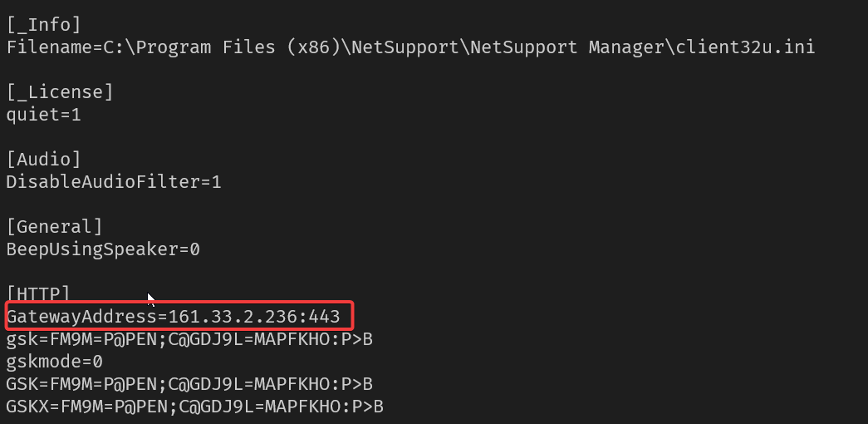This screenshot has width=868, height=424.
Task: Click the Filename path line
Action: click(x=411, y=47)
